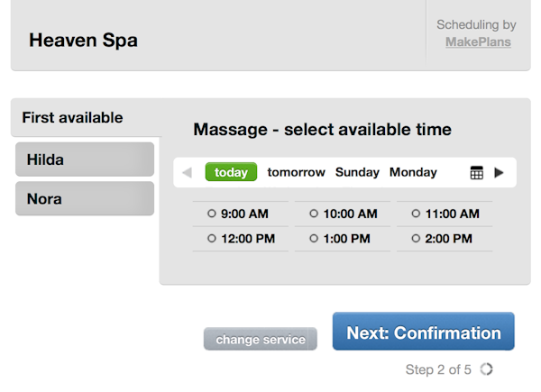Switch to the First available tab
The height and width of the screenshot is (392, 541).
[73, 118]
